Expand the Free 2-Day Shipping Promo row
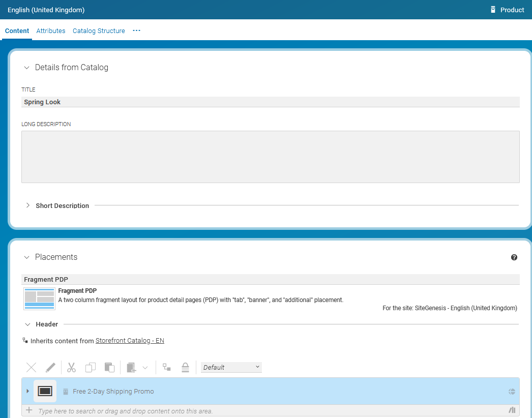Screen dimensions: 532x418 28,391
